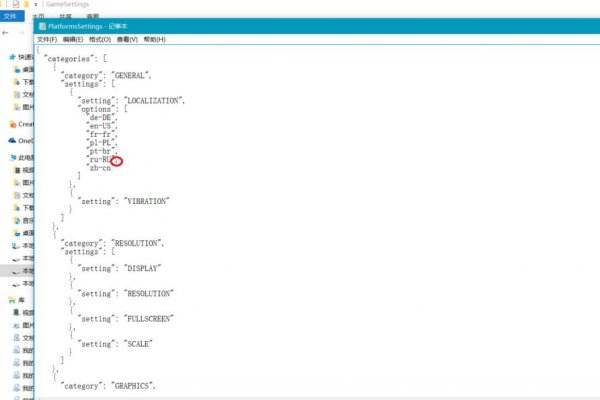The width and height of the screenshot is (600, 400).
Task: Click the blue 文件 tab in File Explorer
Action: pyautogui.click(x=11, y=16)
